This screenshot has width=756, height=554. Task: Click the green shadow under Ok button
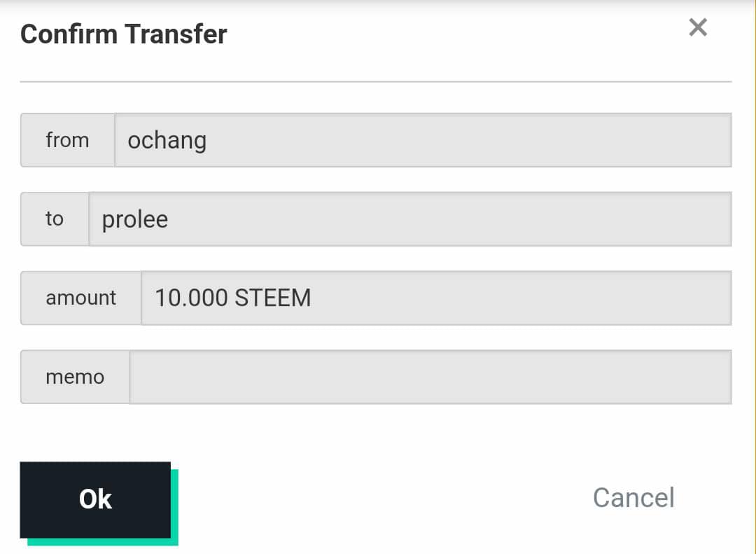(105, 541)
